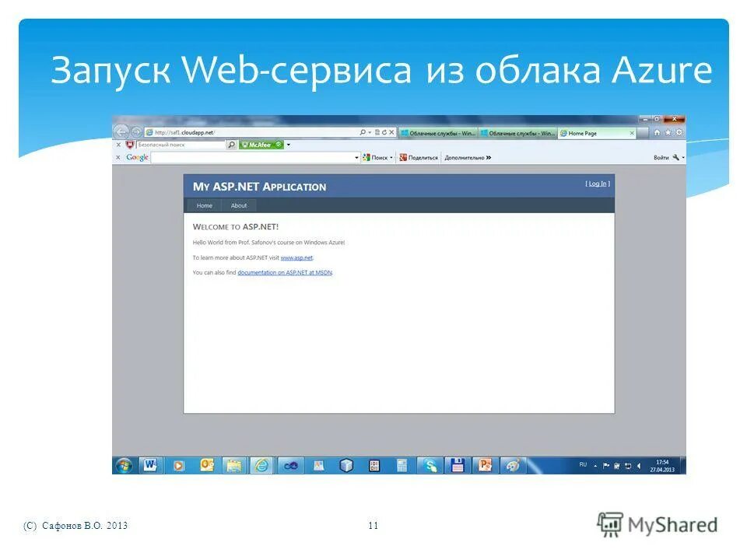
Task: Click the browser Tools gear icon
Action: 679,132
